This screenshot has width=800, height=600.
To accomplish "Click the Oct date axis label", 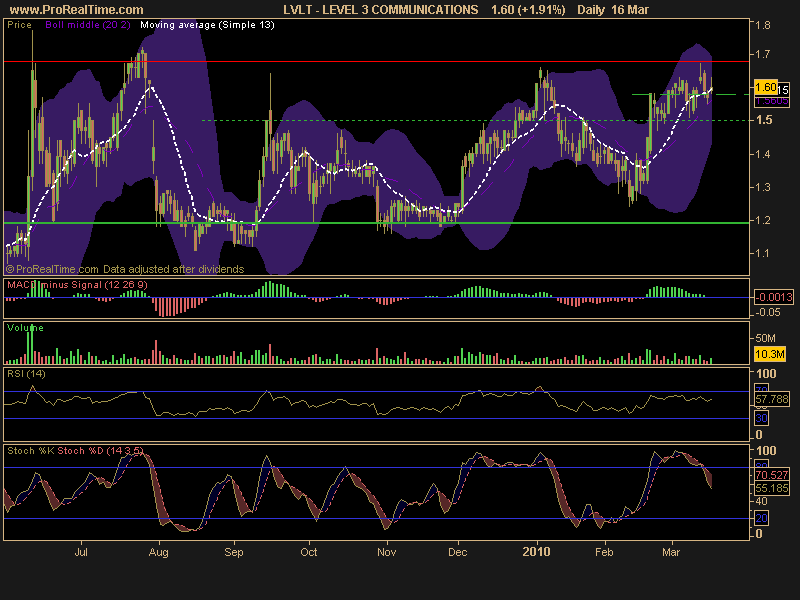I will pyautogui.click(x=309, y=552).
